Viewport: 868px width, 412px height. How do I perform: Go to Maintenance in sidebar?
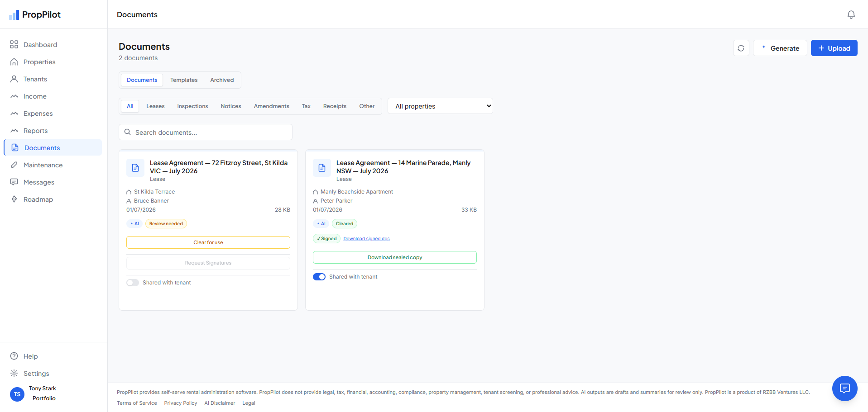43,165
